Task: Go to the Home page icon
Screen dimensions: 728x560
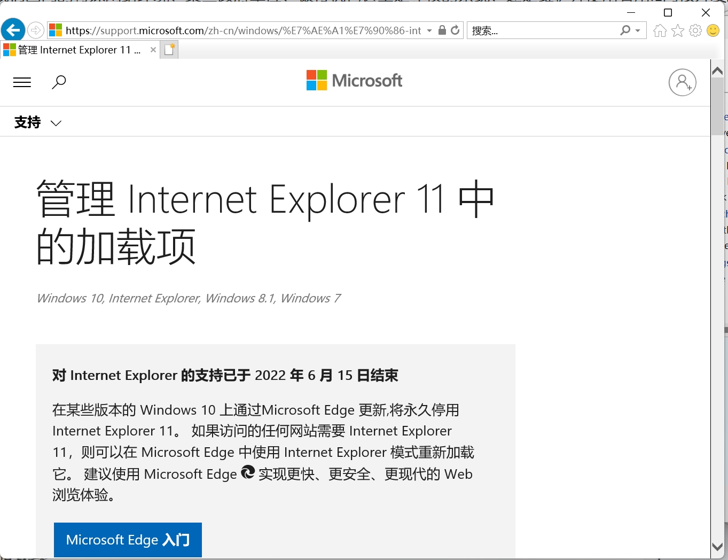Action: 660,30
